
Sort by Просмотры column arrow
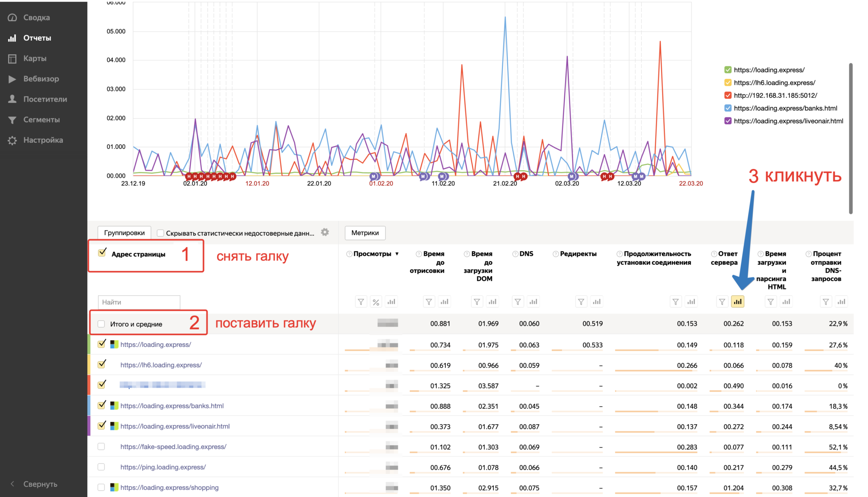(397, 254)
